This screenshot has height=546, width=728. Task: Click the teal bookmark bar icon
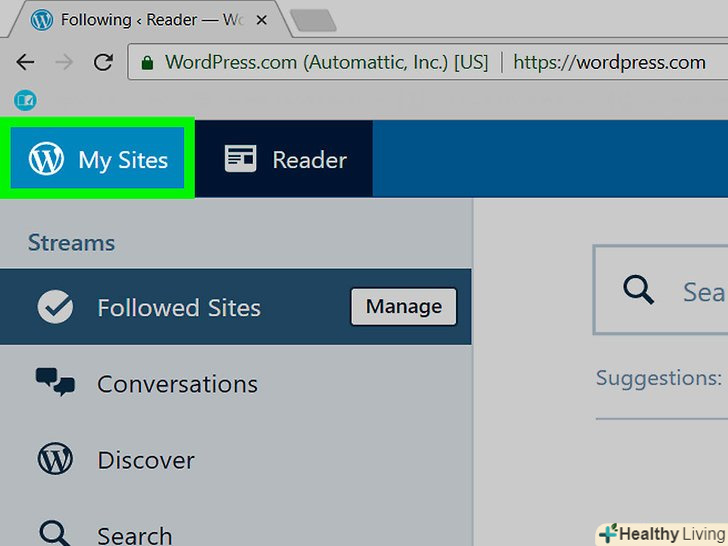point(25,100)
